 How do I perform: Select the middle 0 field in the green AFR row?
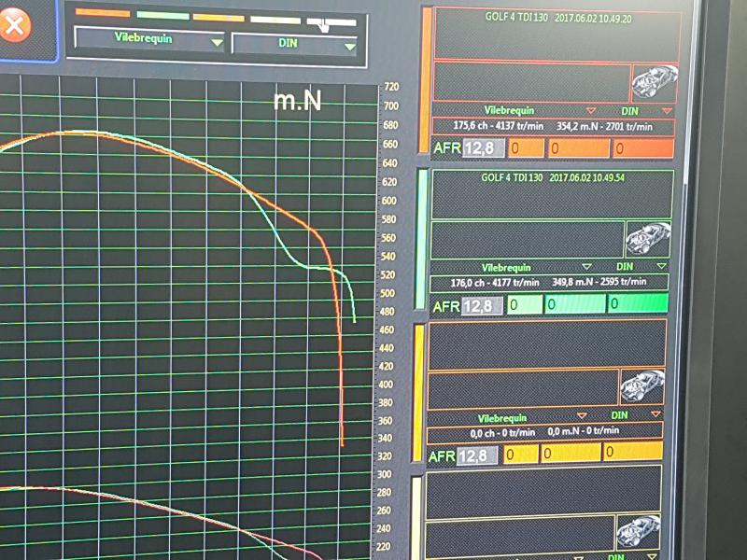click(575, 304)
